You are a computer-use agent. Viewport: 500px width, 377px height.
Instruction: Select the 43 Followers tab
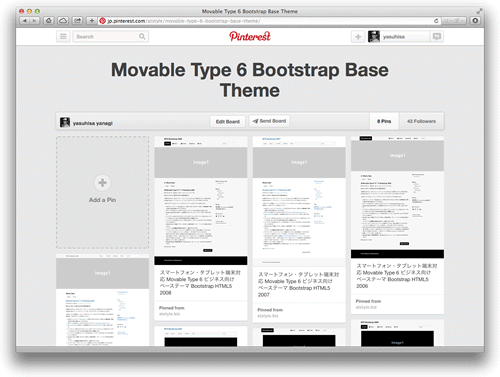pyautogui.click(x=421, y=121)
